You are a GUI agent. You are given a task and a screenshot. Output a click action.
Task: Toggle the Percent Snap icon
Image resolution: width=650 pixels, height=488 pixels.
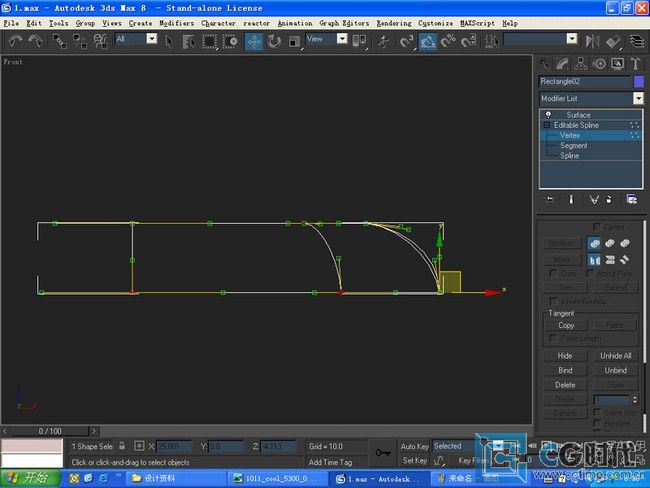[x=448, y=41]
